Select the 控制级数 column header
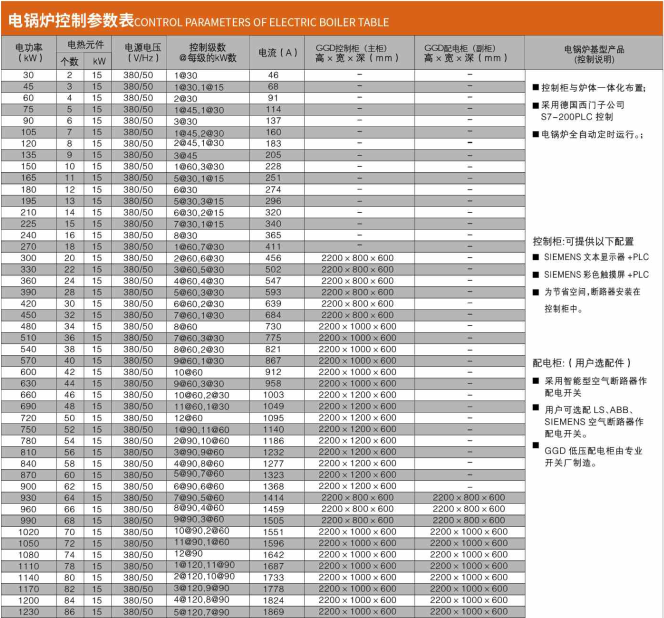This screenshot has width=664, height=618. pos(209,52)
